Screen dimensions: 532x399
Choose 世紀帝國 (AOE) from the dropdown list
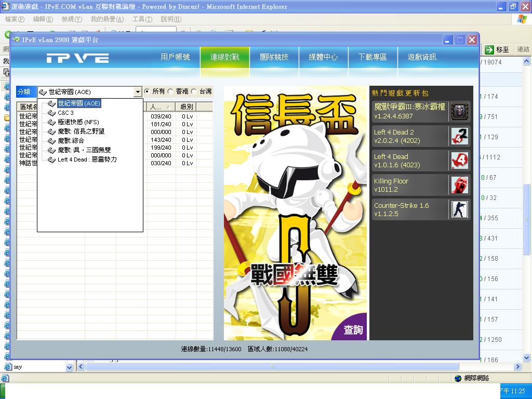click(x=79, y=103)
